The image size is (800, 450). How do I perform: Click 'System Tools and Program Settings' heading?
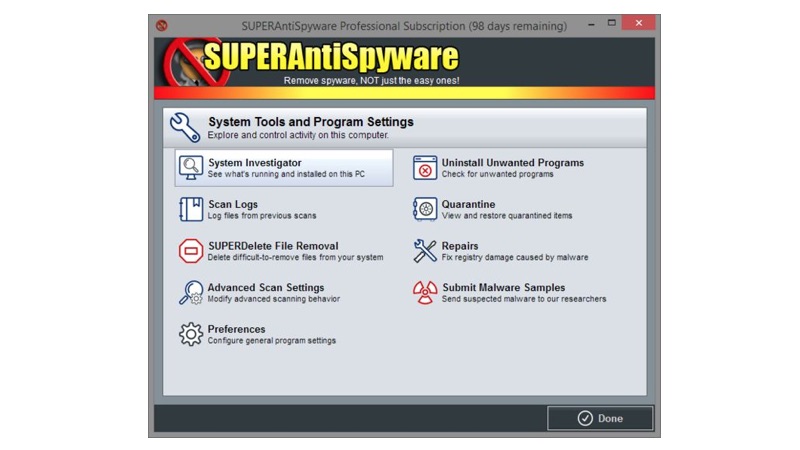311,122
